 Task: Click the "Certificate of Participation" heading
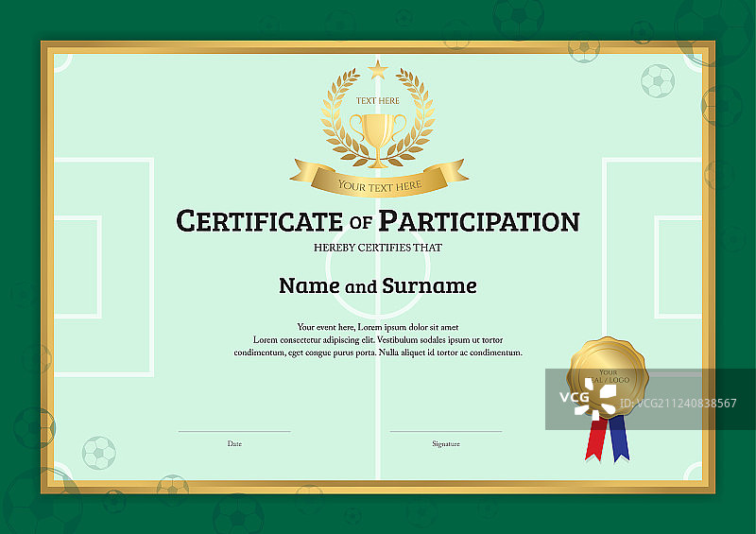click(378, 222)
